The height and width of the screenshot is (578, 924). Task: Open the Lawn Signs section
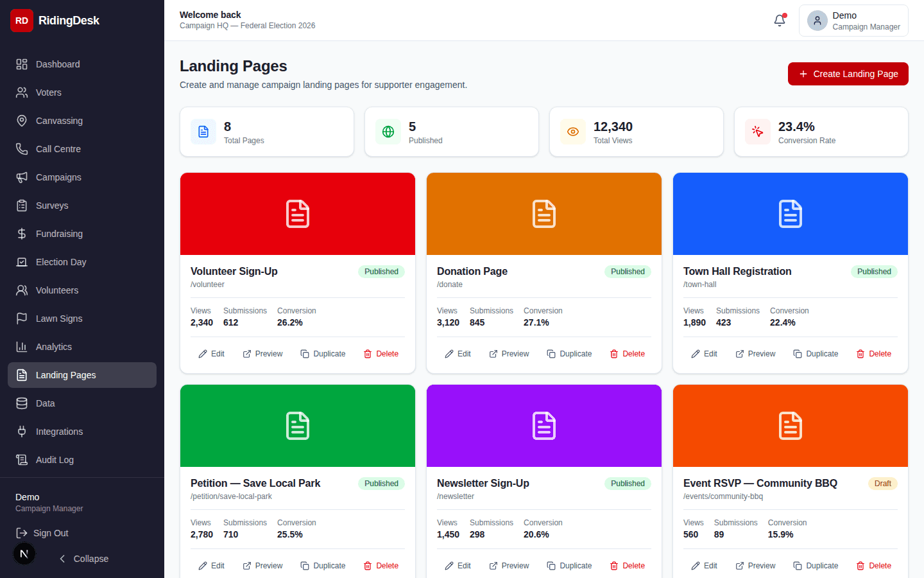(60, 319)
